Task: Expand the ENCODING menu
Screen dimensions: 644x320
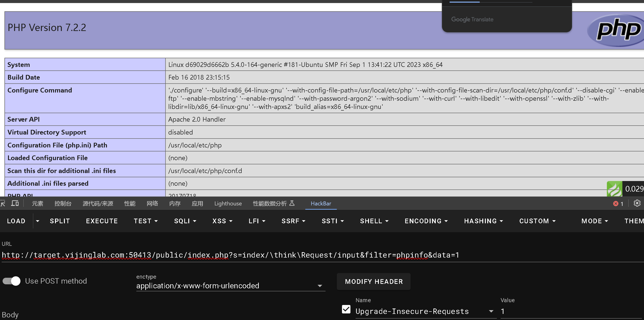Action: [426, 221]
